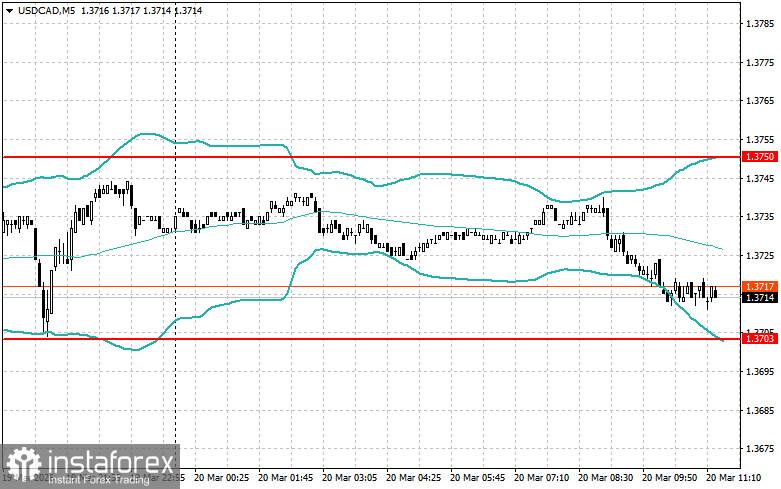Click the 20 Mar 04:25 time label
The image size is (781, 489).
413,478
